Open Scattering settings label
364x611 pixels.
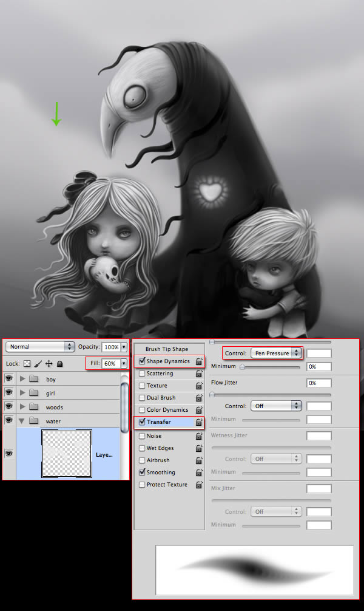(160, 374)
